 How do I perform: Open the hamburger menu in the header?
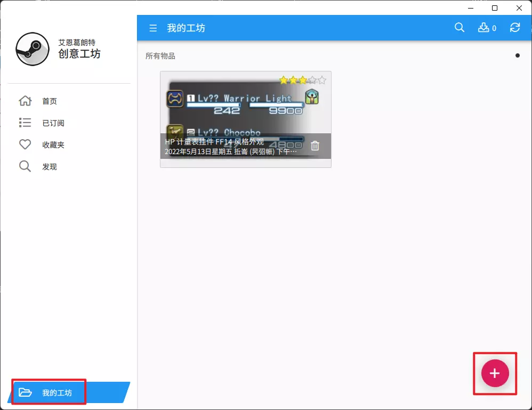(x=153, y=28)
